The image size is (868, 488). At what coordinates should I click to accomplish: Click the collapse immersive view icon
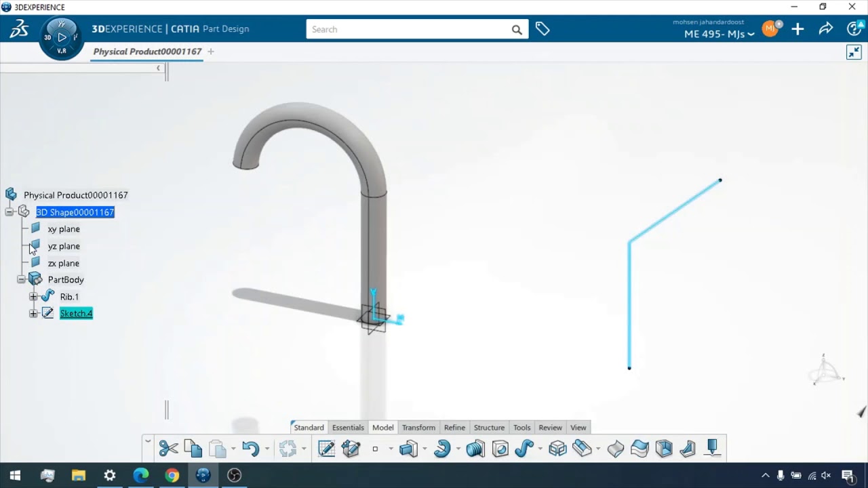854,52
